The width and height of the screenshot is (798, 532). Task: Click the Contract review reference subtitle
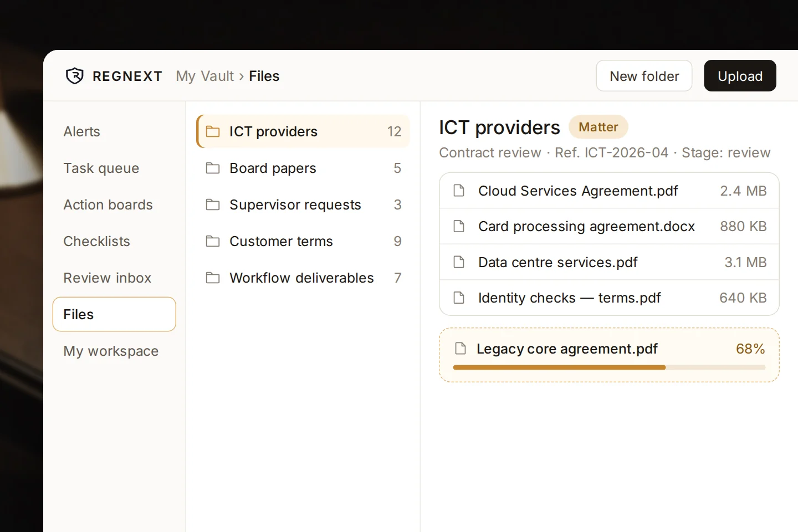click(x=605, y=152)
